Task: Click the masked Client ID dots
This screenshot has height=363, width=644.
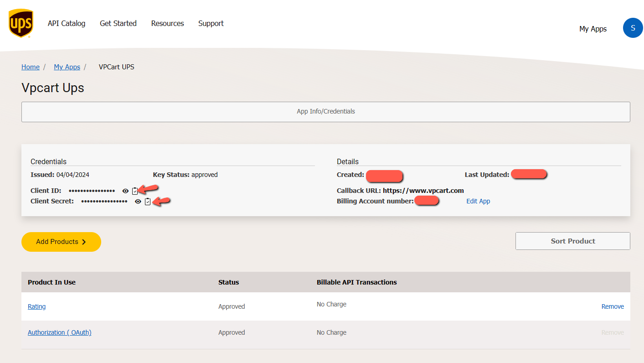Action: [x=92, y=191]
